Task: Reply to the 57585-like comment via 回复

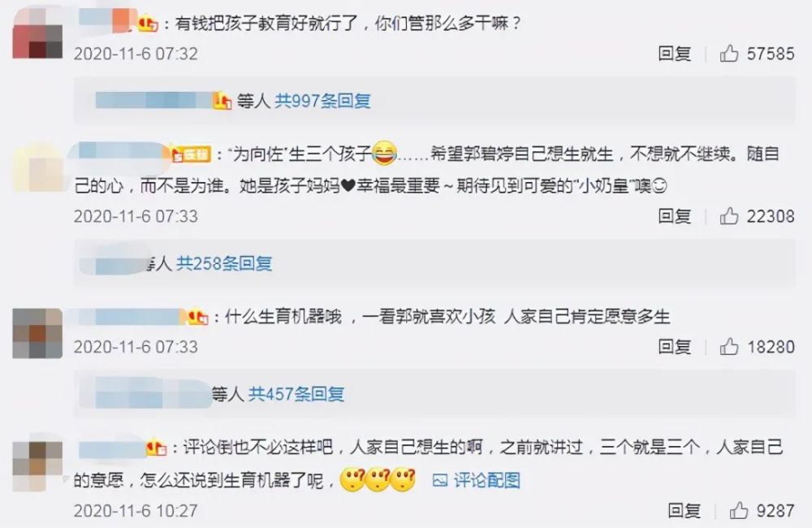Action: (674, 54)
